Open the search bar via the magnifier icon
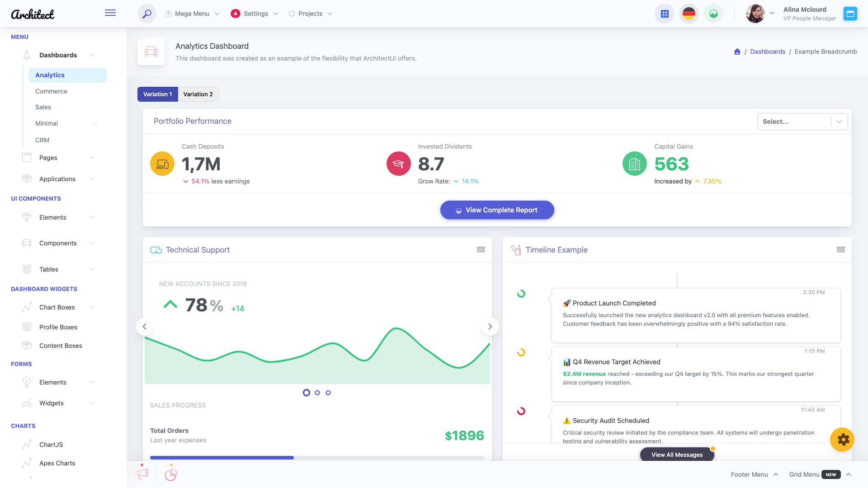The height and width of the screenshot is (488, 868). click(x=146, y=14)
